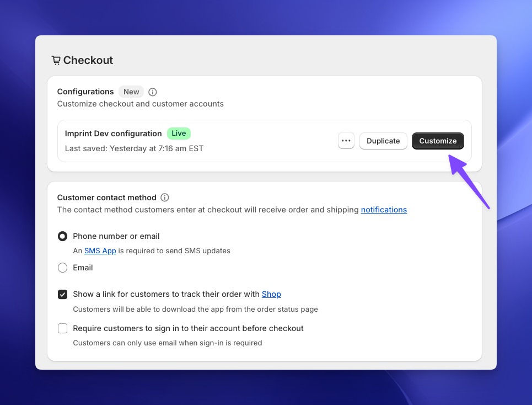Screen dimensions: 532x405
Task: Enable requiring customers to sign in before checkout
Action: [x=62, y=328]
